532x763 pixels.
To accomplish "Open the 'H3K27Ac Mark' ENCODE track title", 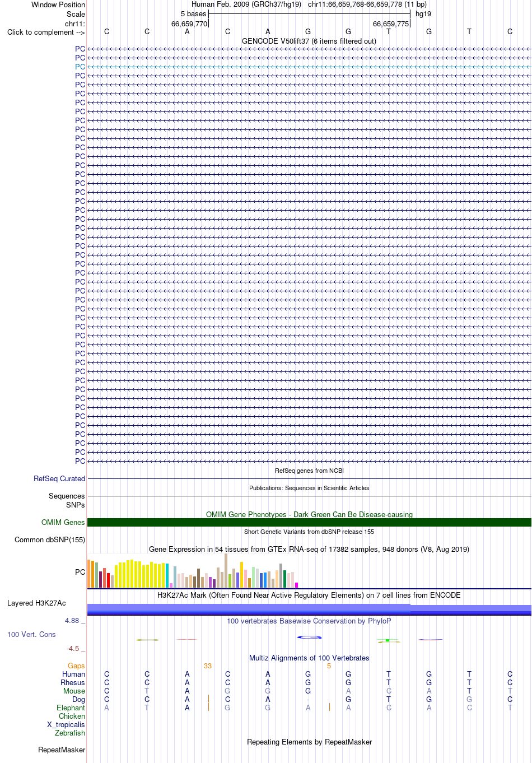I will coord(309,595).
